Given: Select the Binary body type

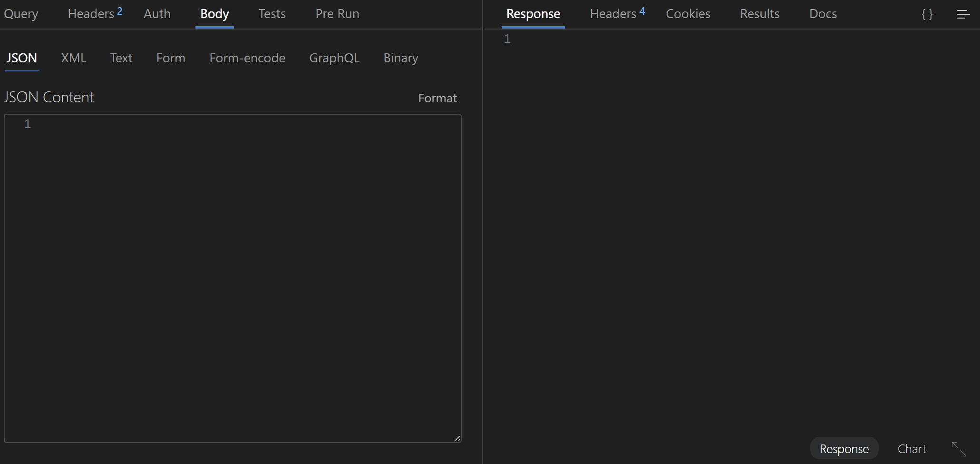Looking at the screenshot, I should tap(400, 58).
